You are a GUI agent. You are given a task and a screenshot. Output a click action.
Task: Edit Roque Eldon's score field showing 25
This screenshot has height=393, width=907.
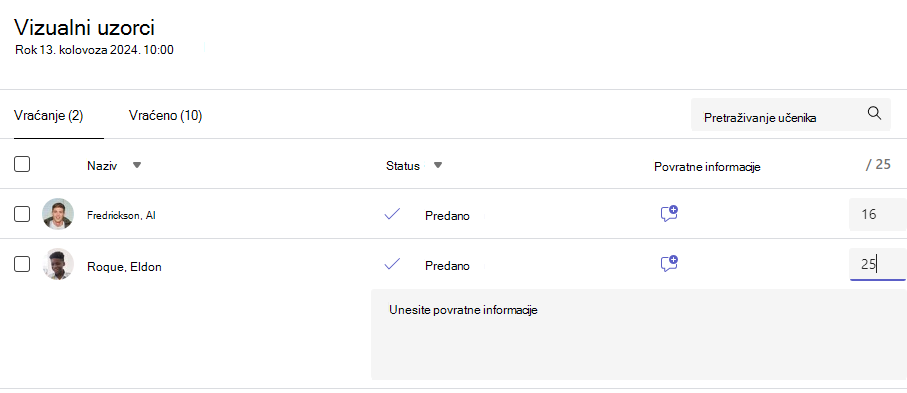[877, 265]
